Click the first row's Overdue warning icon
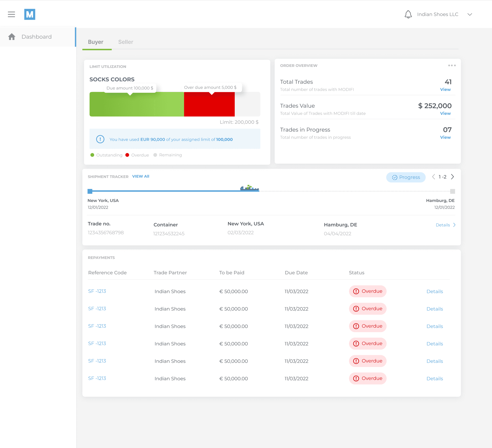The height and width of the screenshot is (448, 492). [x=356, y=291]
